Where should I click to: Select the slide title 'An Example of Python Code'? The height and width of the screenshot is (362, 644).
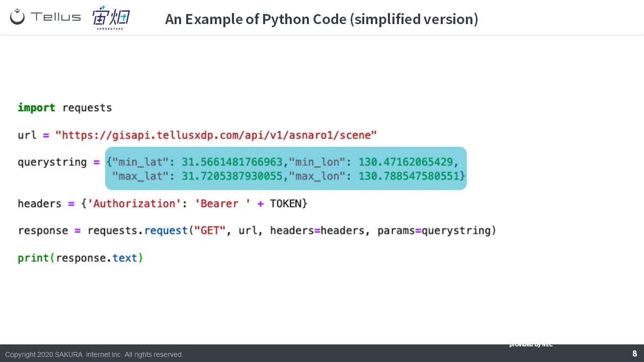click(x=256, y=19)
